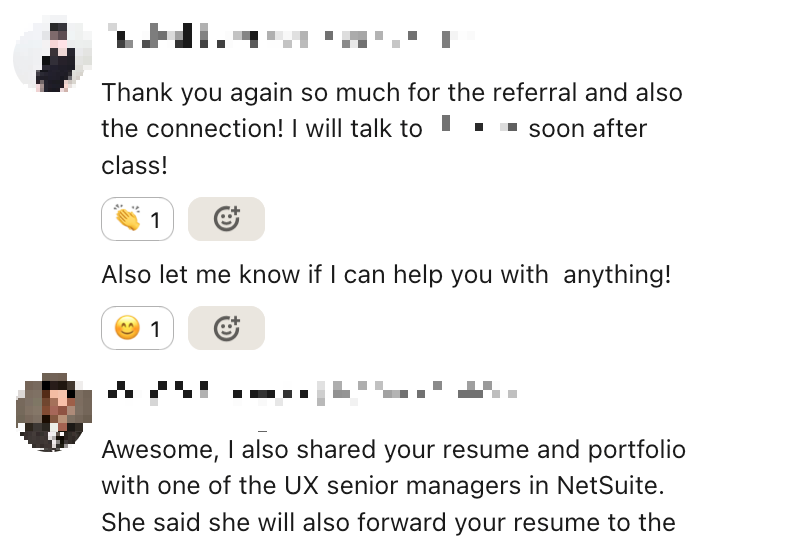Click the "Also let me know" message
This screenshot has height=548, width=804.
[386, 274]
